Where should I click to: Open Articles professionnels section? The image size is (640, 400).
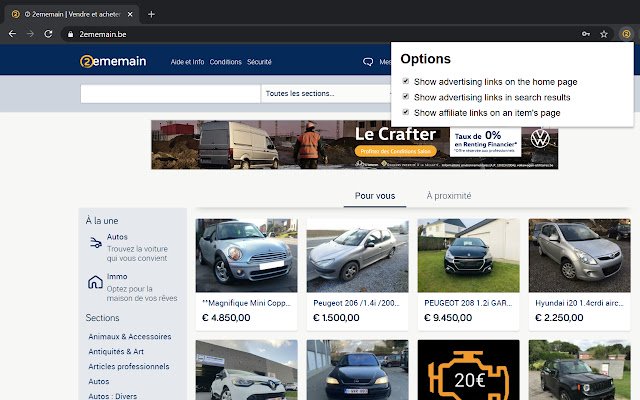(129, 367)
